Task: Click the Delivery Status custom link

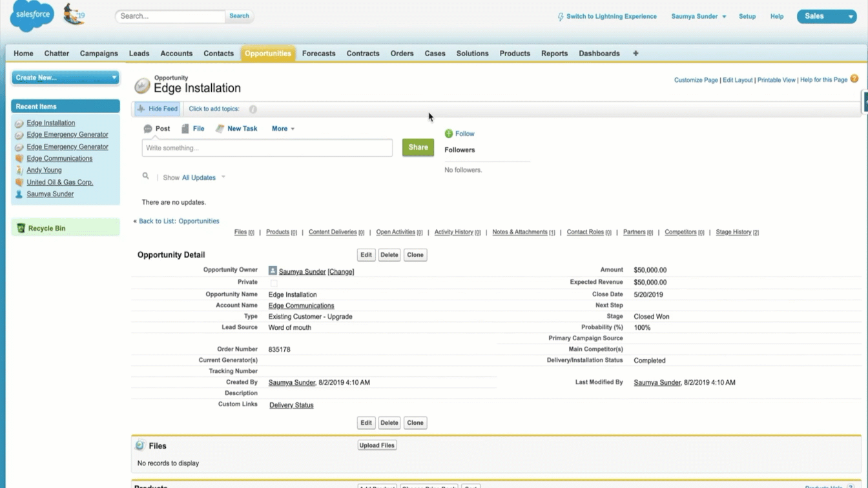Action: pos(291,405)
